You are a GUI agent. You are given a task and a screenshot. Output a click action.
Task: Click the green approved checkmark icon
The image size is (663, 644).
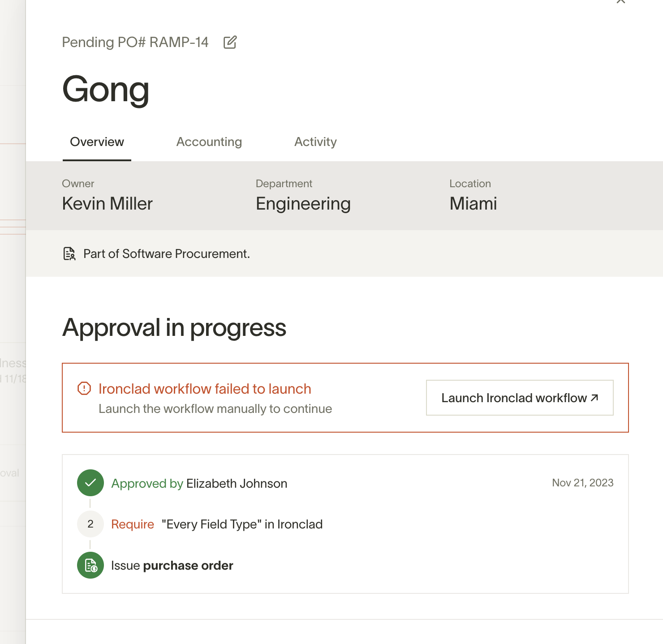(90, 483)
